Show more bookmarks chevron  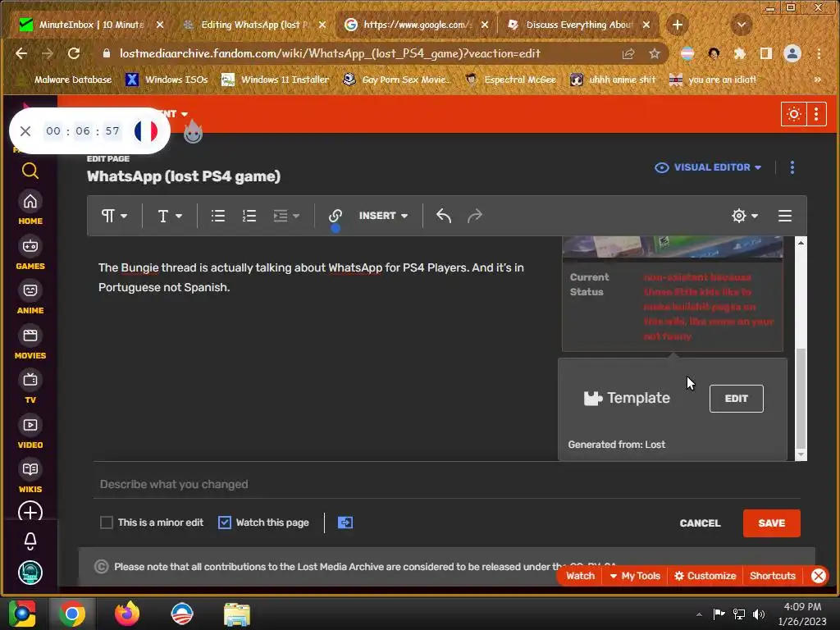click(818, 80)
